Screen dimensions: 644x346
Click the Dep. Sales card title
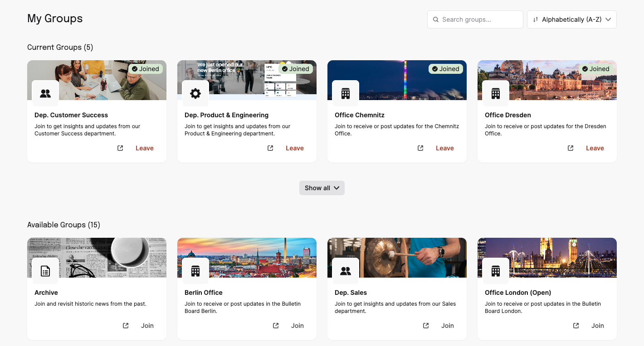coord(351,293)
